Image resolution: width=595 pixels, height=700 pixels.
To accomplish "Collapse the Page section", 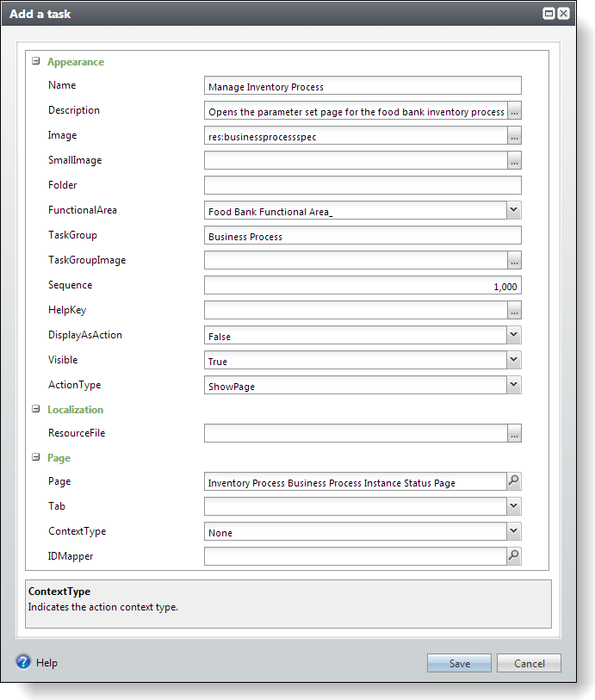I will [x=35, y=457].
